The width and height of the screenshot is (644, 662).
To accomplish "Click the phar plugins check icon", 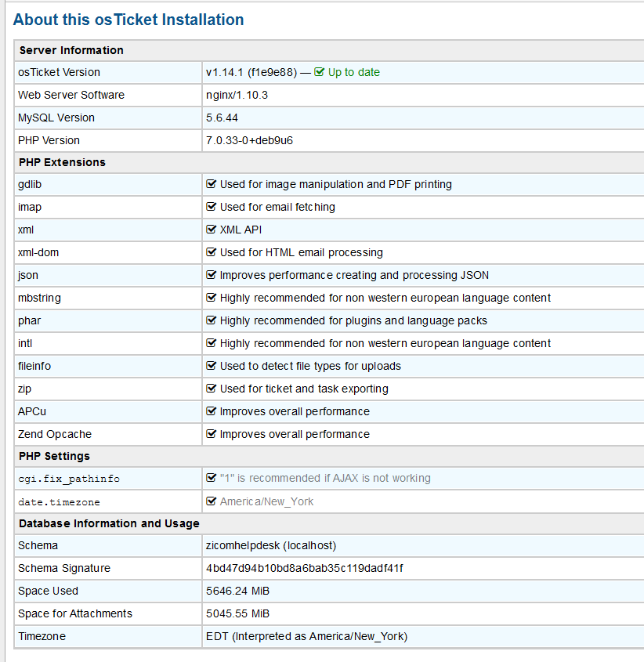I will [211, 320].
